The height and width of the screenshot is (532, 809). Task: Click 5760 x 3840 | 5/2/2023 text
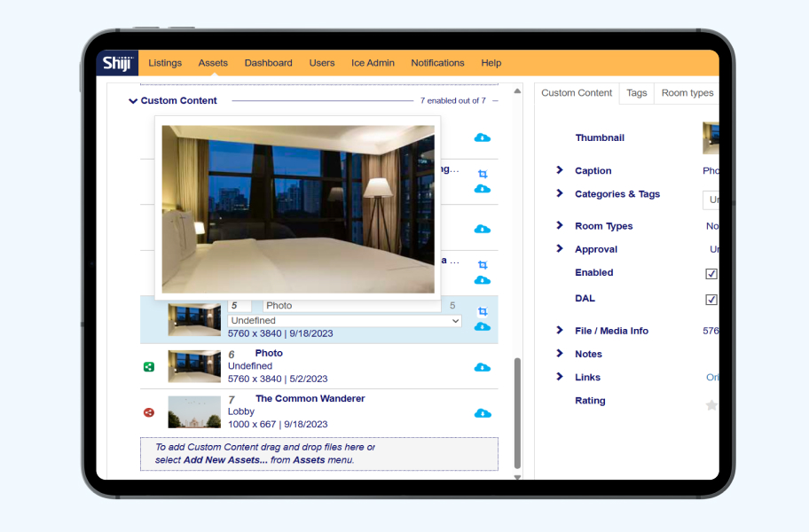pos(278,379)
